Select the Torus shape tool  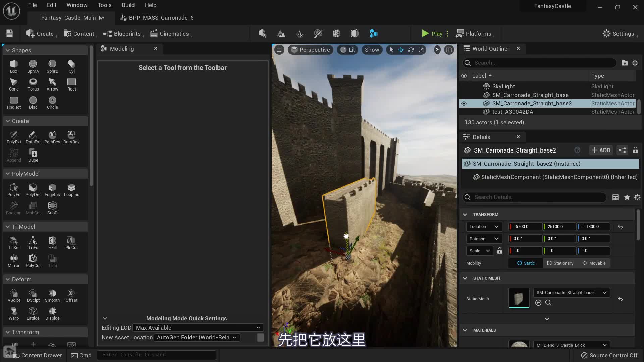[33, 84]
